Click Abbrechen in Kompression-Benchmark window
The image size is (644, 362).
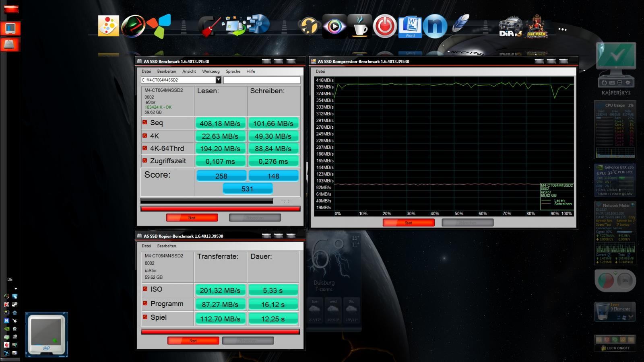(468, 222)
